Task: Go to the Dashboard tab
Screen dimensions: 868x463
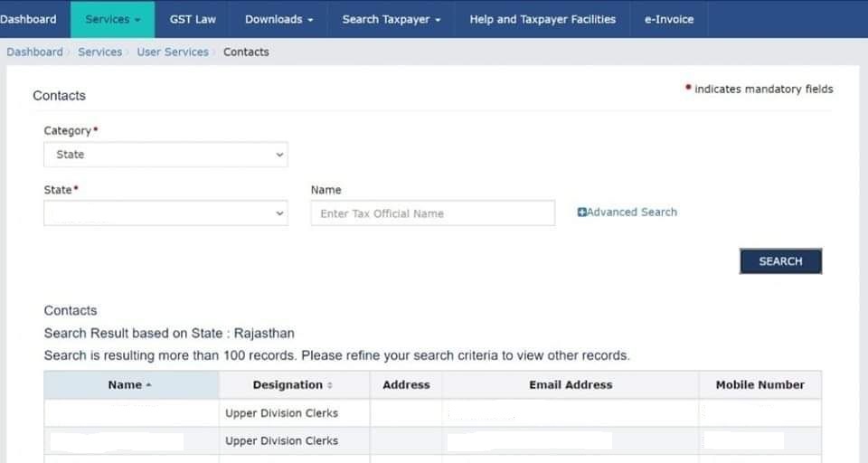Action: click(29, 19)
